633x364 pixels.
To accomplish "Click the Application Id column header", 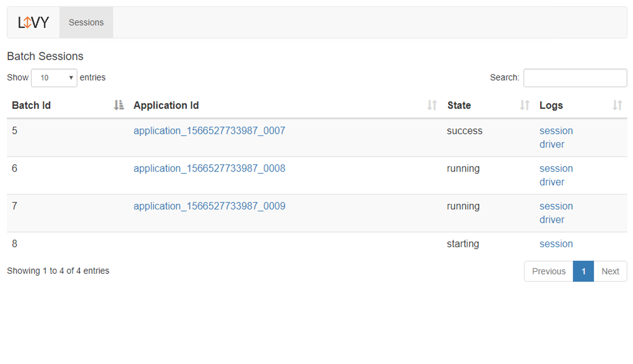I will click(x=286, y=105).
